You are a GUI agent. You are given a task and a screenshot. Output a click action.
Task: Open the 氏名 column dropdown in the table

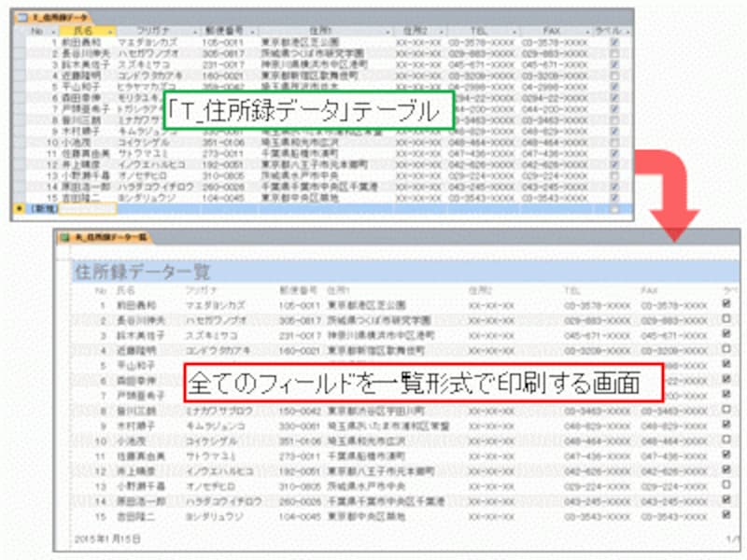tap(110, 32)
